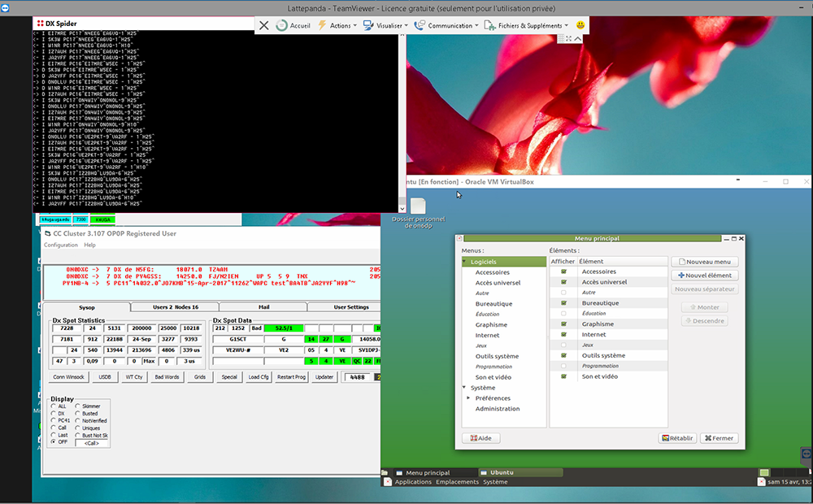
Task: Uncheck the Internet Afficher checkbox
Action: (x=563, y=334)
